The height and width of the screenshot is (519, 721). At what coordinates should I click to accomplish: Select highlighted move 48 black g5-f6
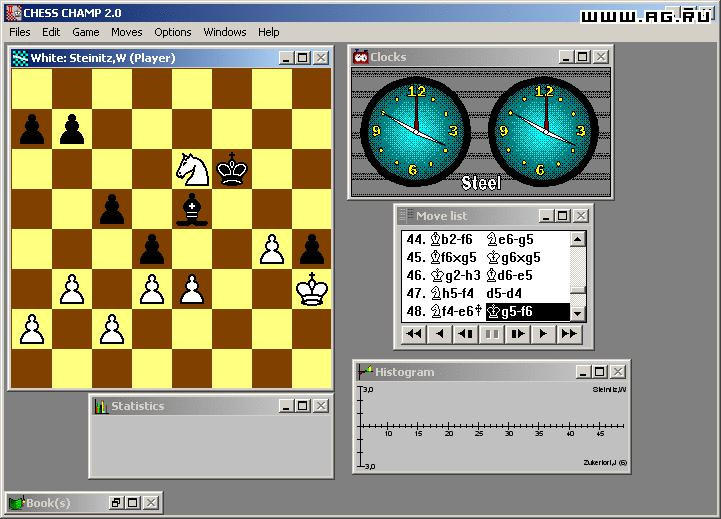coord(528,312)
